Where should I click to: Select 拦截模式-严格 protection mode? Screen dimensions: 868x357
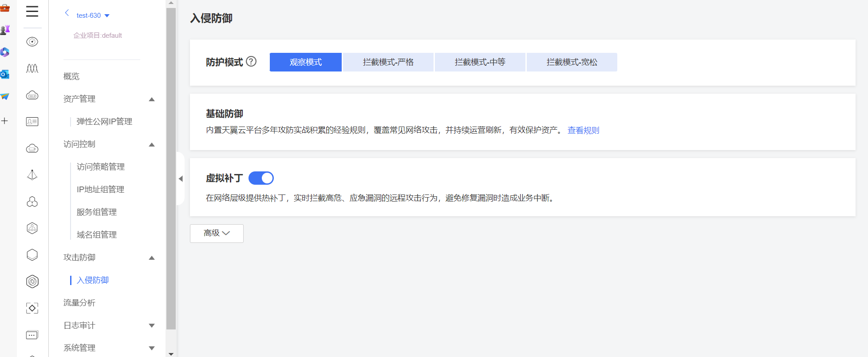tap(388, 62)
